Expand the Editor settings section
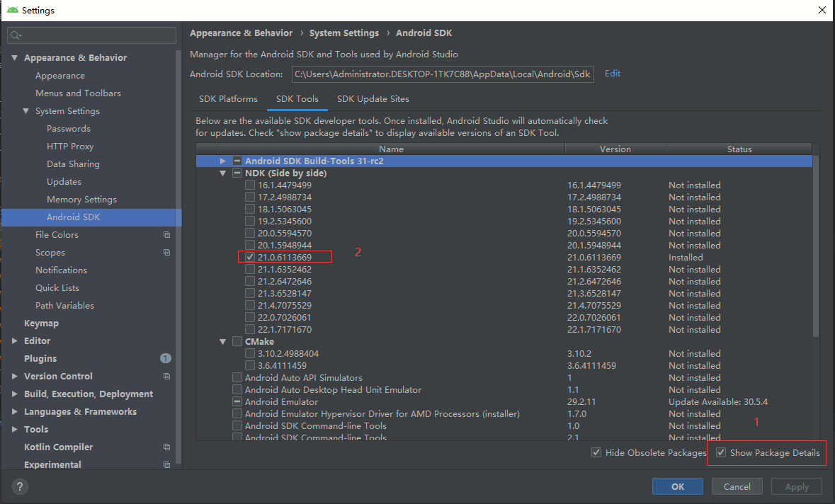Viewport: 835px width, 504px height. tap(14, 340)
